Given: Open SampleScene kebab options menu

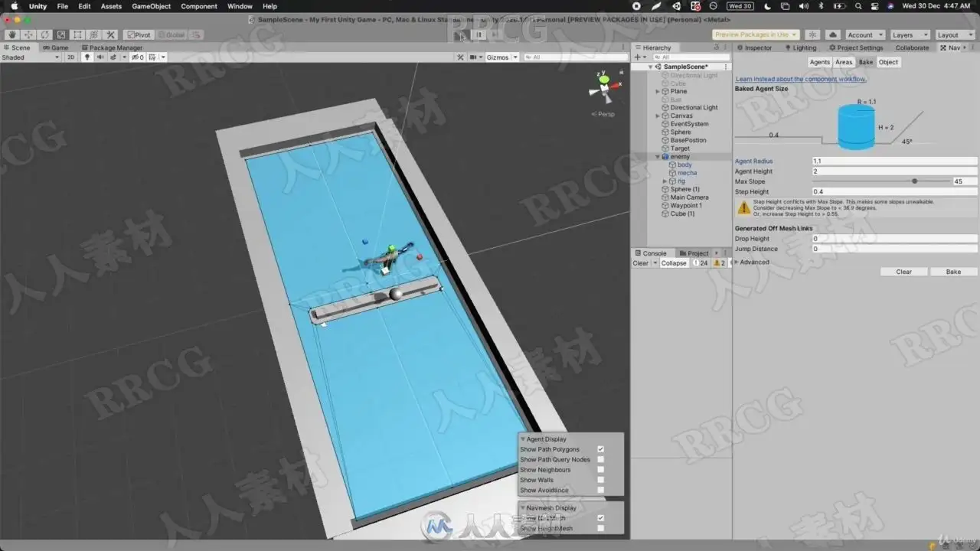Looking at the screenshot, I should 726,67.
